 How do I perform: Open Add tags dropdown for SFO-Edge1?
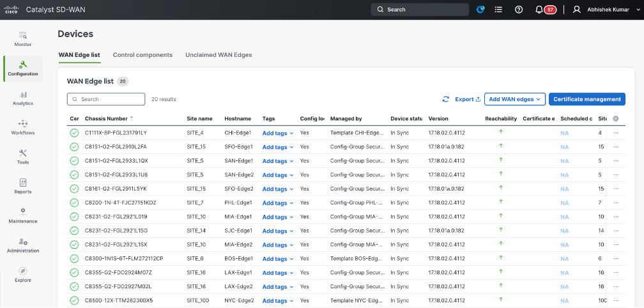(278, 147)
